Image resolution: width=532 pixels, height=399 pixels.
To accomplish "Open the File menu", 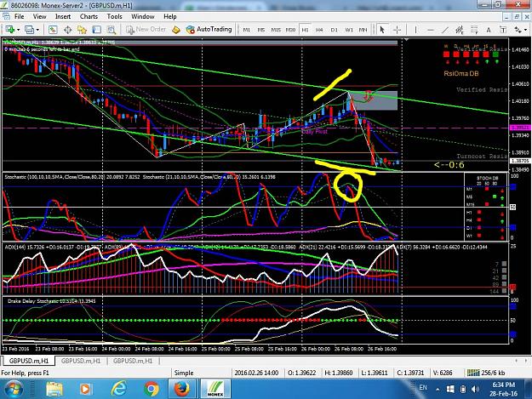I will click(19, 16).
